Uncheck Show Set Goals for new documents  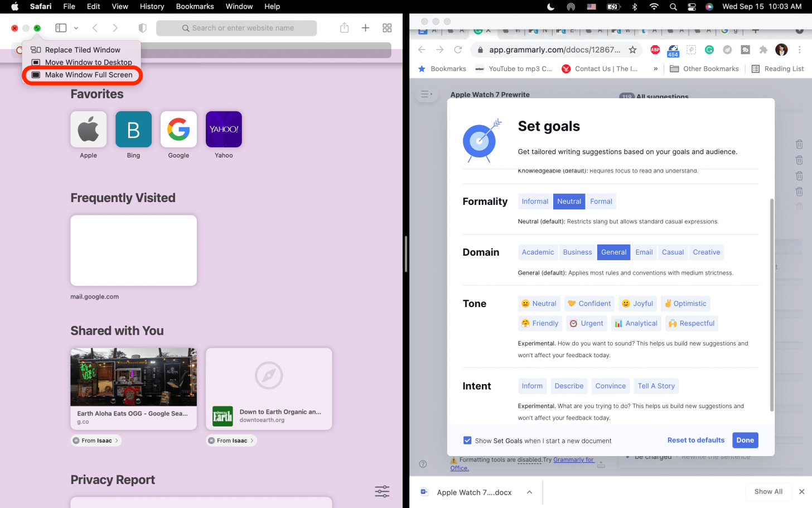click(x=467, y=440)
